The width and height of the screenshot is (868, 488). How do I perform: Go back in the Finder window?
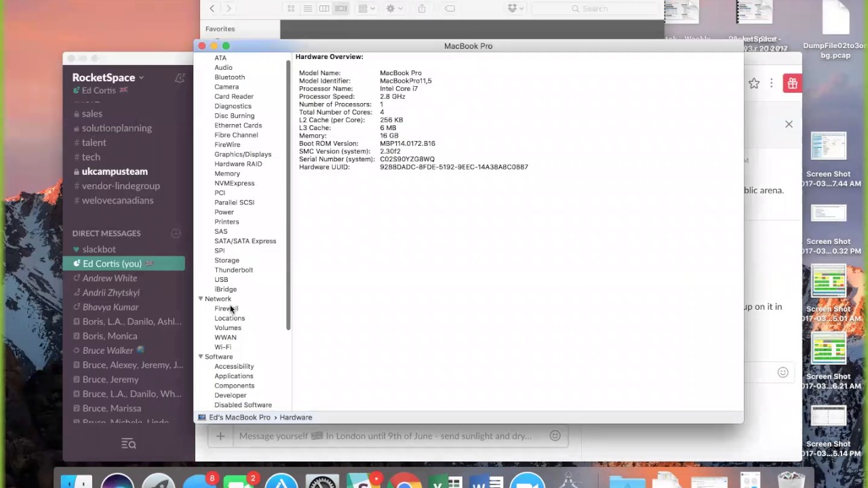pyautogui.click(x=212, y=8)
